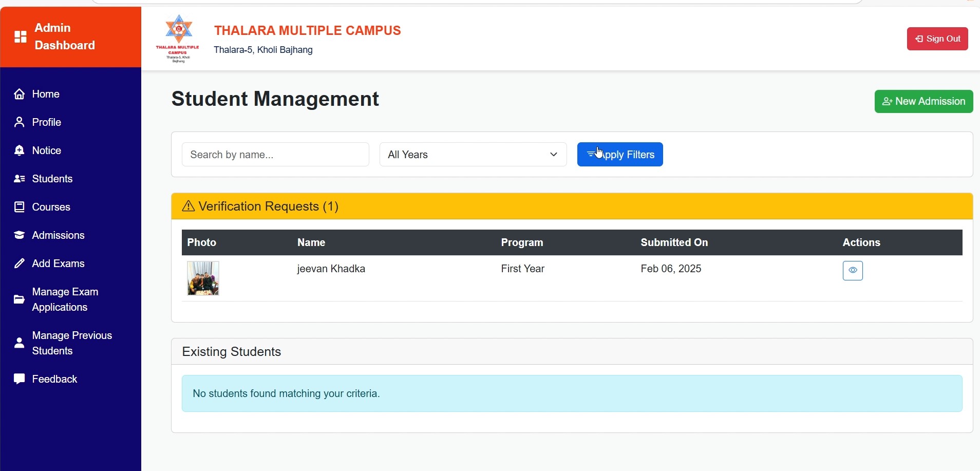Image resolution: width=980 pixels, height=471 pixels.
Task: Click the warning icon on Verification Requests
Action: (x=188, y=206)
